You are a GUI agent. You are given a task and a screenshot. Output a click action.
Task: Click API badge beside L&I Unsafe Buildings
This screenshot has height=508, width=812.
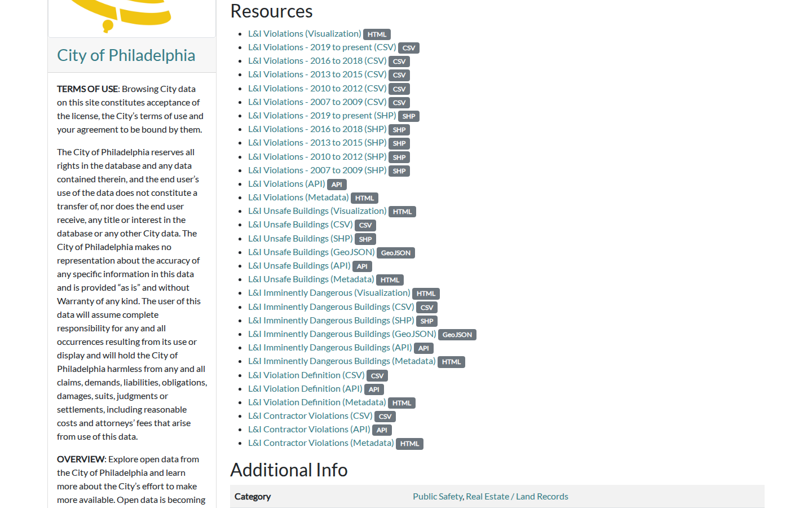pyautogui.click(x=362, y=266)
